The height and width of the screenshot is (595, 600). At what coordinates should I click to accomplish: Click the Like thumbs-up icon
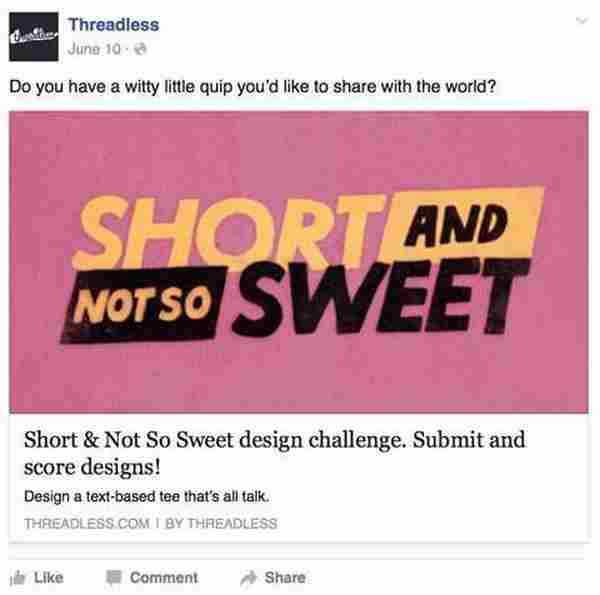pos(17,578)
